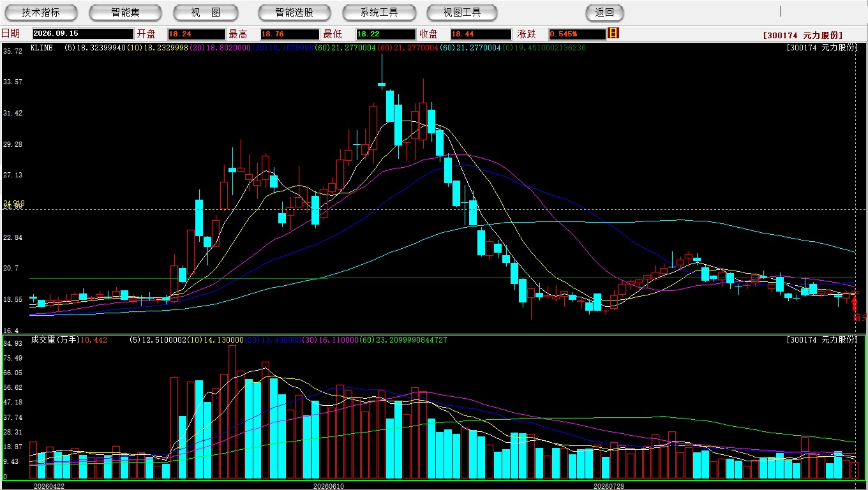The height and width of the screenshot is (490, 868).
Task: Click the 成交量(万手) volume label
Action: tap(56, 340)
